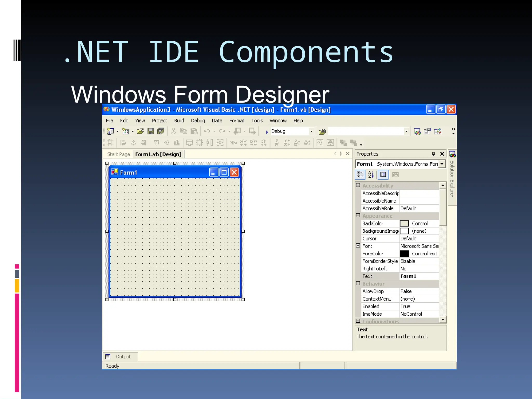Open the Project menu
Image resolution: width=532 pixels, height=399 pixels.
coord(159,121)
